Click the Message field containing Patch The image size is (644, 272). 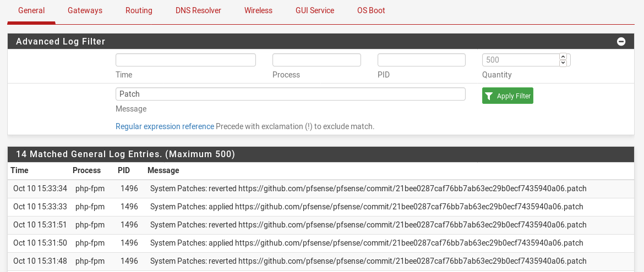[x=290, y=94]
